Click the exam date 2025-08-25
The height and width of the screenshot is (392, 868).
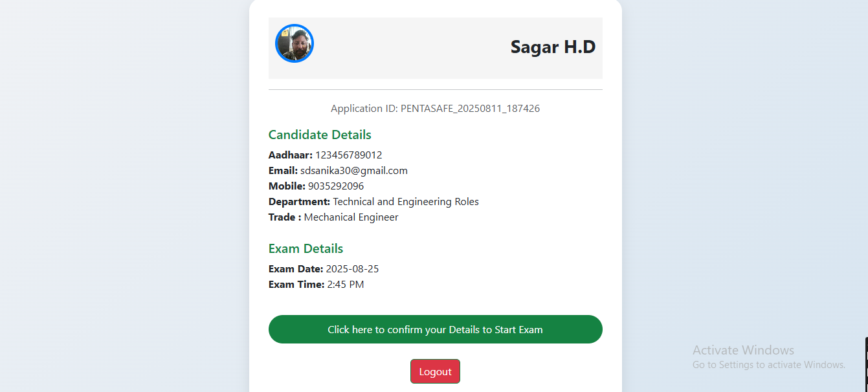[352, 269]
